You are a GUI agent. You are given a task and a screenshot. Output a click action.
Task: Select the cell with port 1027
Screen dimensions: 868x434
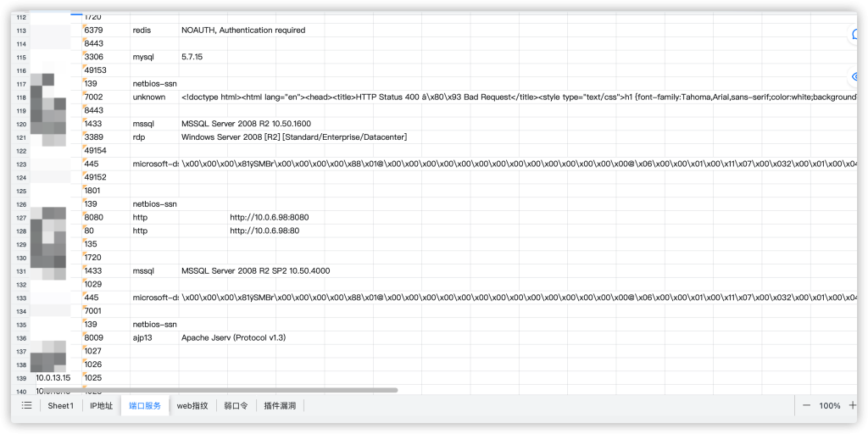tap(106, 351)
